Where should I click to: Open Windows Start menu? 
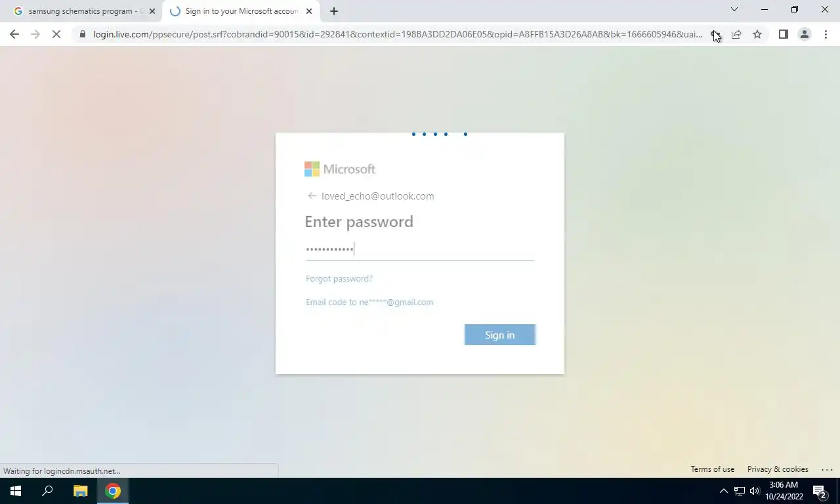[16, 491]
